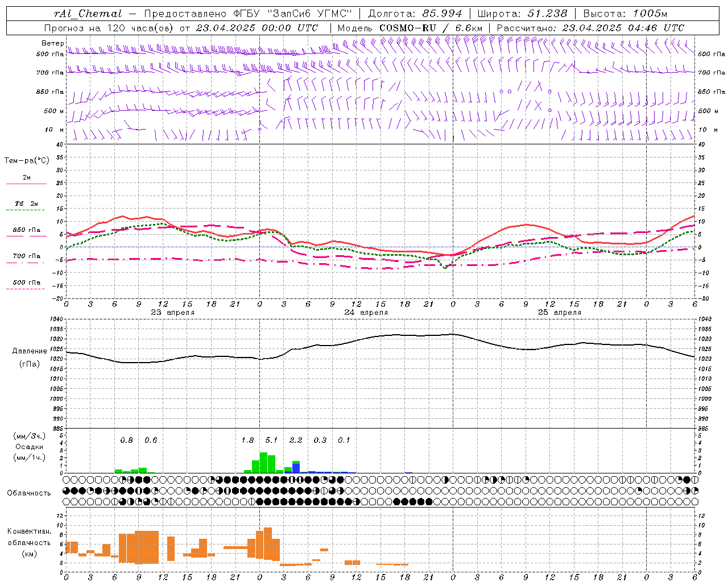The height and width of the screenshot is (582, 728).
Task: Click the 5.1 precipitation total
Action: [271, 440]
